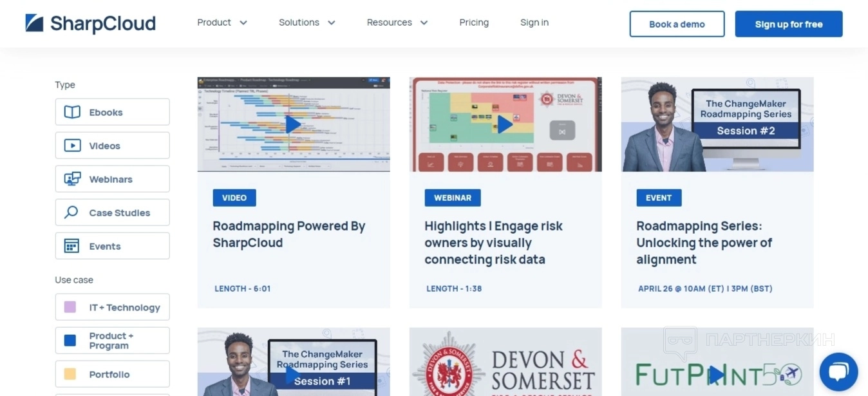The width and height of the screenshot is (868, 396).
Task: Go to the Pricing page
Action: 474,23
